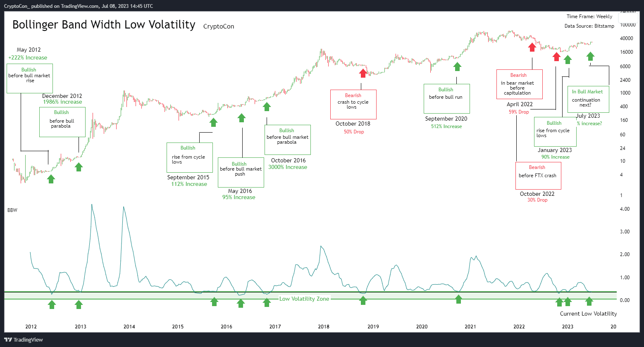
Task: Click the green arrow pointing to September 2015 cycle lows
Action: [x=213, y=122]
